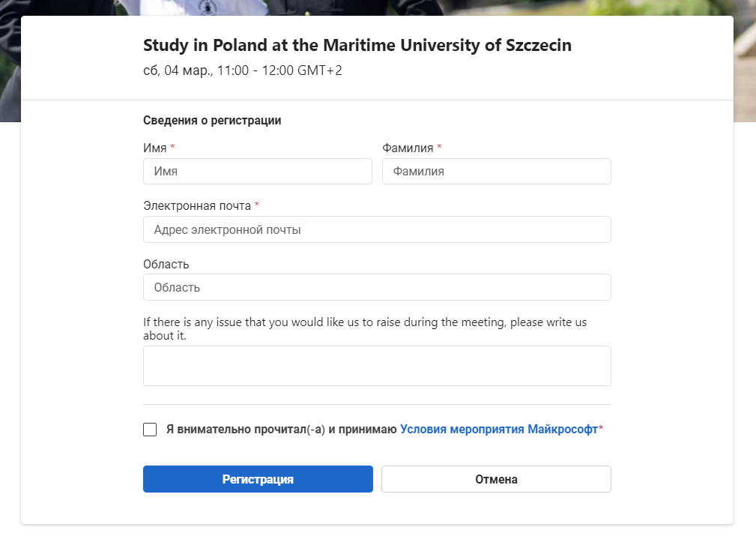Focus the Фамилия last name input field

(496, 171)
